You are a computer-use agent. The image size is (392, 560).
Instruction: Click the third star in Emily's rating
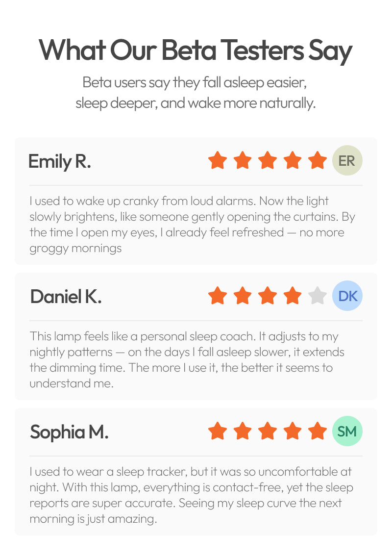tap(268, 160)
